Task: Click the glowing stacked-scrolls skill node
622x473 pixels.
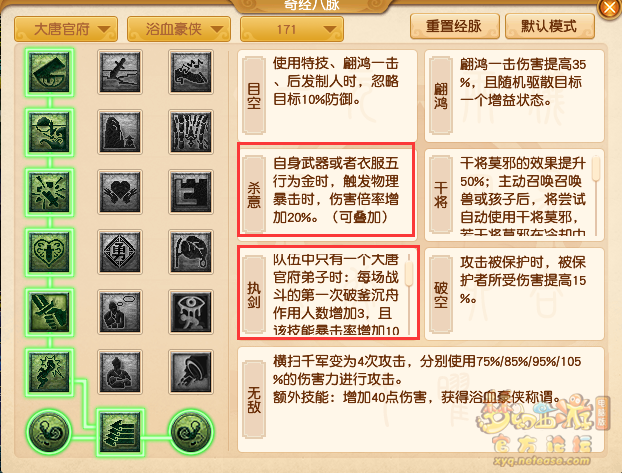Action: click(120, 432)
